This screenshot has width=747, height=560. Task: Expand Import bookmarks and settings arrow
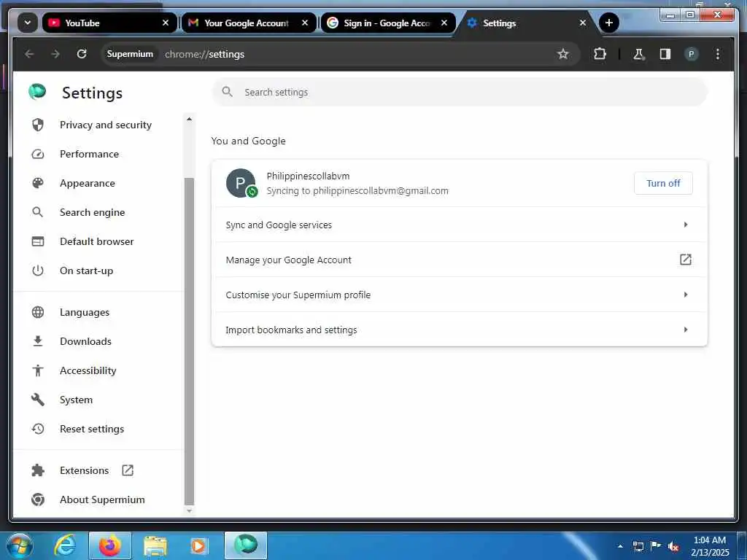(686, 330)
